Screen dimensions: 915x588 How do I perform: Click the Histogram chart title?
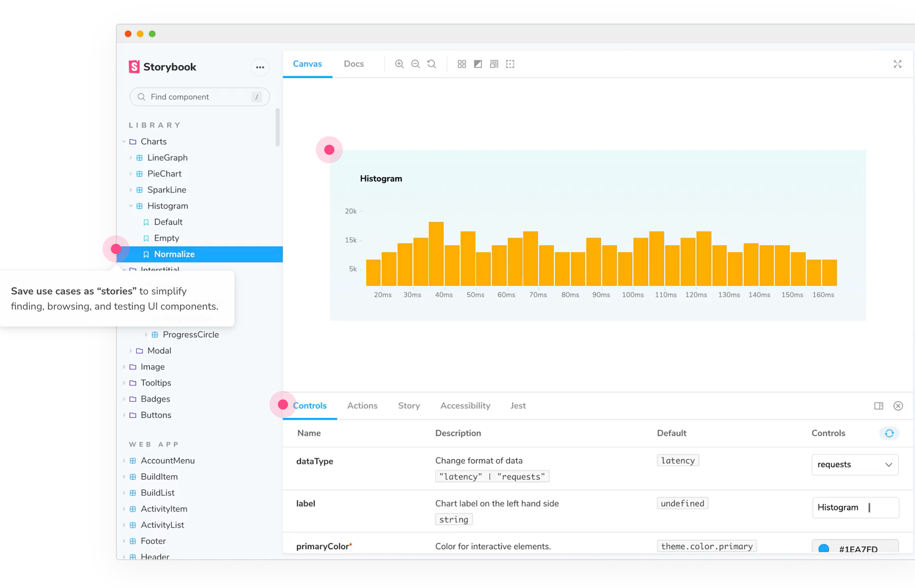click(x=381, y=179)
